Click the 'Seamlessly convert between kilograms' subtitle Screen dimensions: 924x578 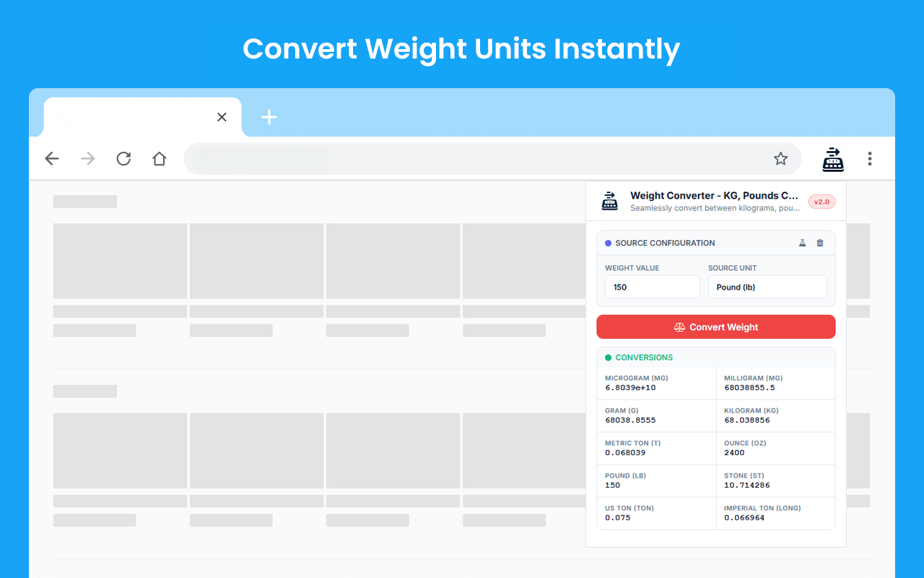click(715, 208)
